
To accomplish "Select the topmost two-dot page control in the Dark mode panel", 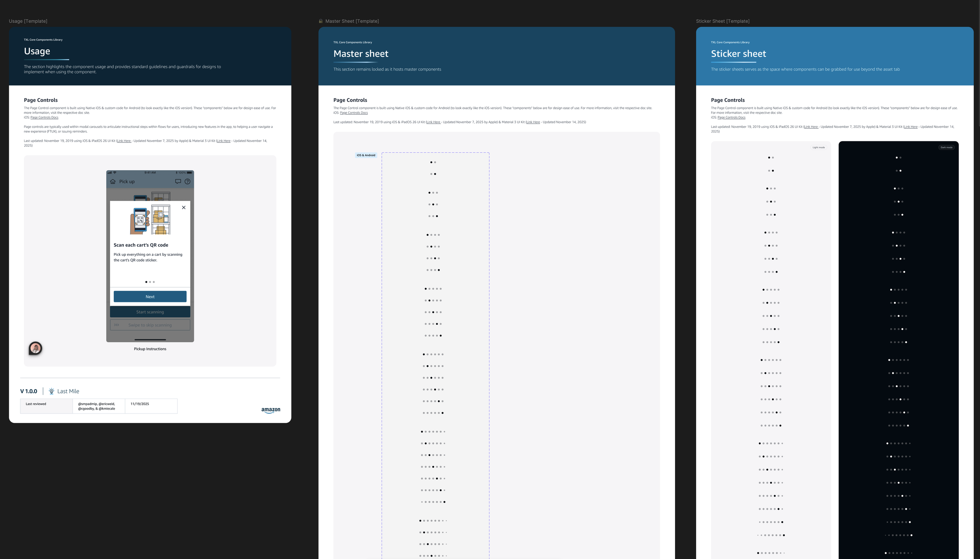I will [x=898, y=157].
